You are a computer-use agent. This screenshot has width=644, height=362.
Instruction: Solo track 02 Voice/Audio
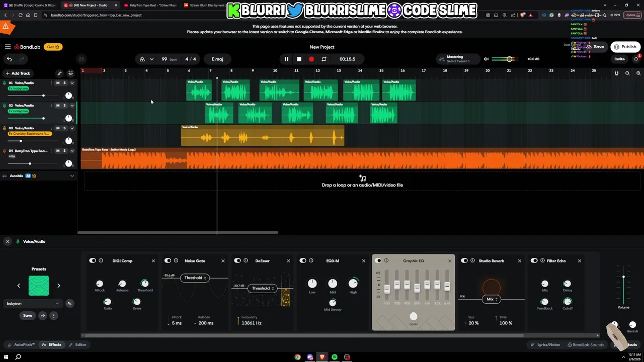tap(64, 106)
